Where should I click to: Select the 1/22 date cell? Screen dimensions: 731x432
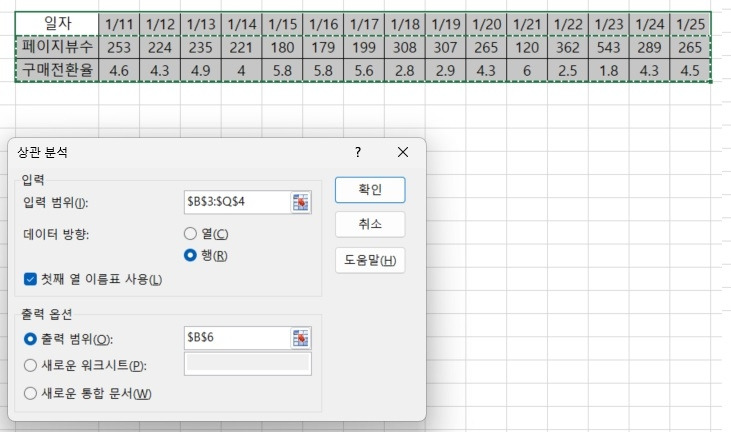568,24
